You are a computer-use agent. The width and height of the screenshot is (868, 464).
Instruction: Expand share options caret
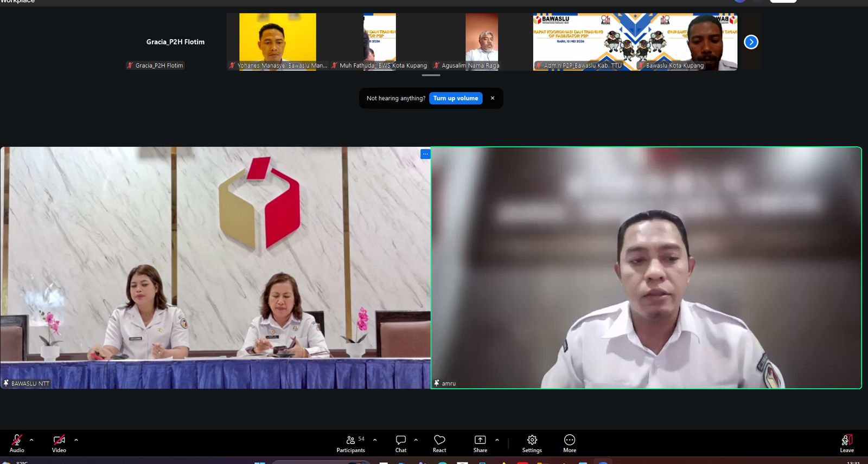click(497, 440)
